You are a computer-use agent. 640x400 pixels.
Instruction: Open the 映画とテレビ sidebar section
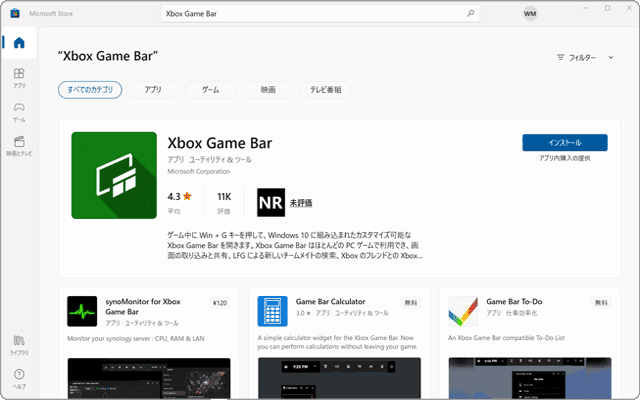pos(19,146)
